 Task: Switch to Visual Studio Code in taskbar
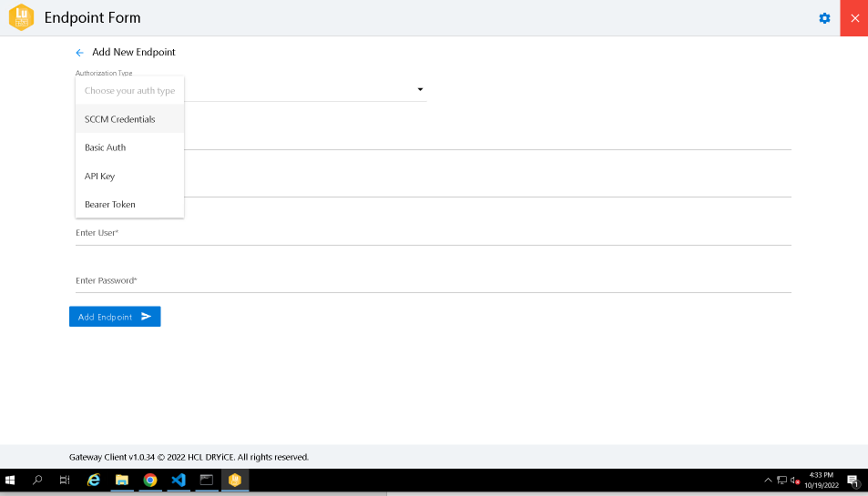pyautogui.click(x=179, y=480)
